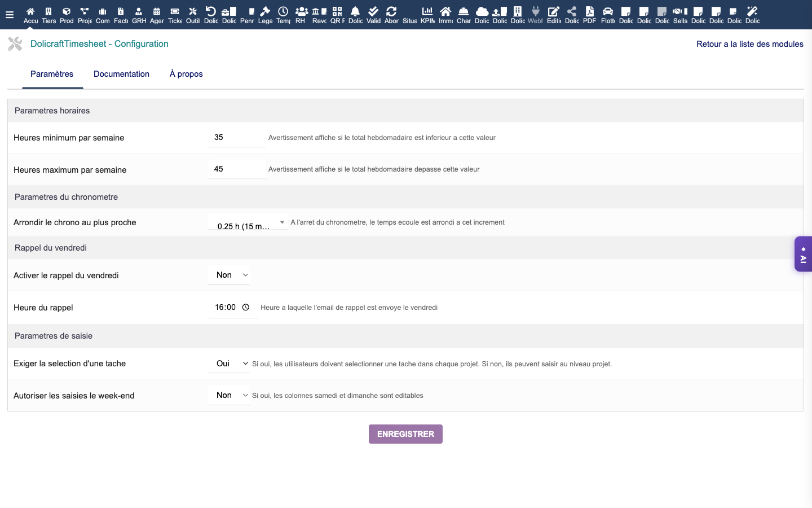
Task: Open the Tickets icon
Action: (175, 11)
